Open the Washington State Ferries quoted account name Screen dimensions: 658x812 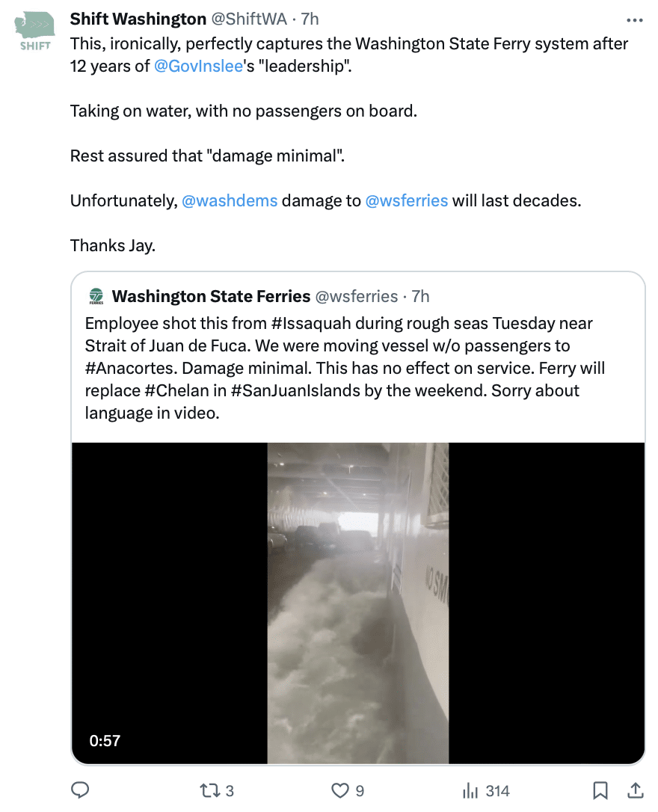click(x=211, y=297)
